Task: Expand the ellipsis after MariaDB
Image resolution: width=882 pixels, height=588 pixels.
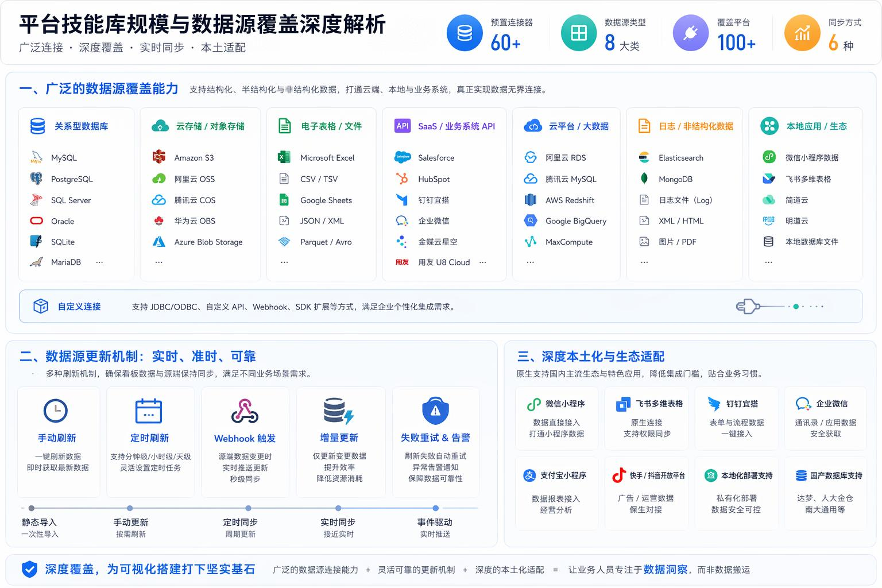Action: pyautogui.click(x=99, y=262)
